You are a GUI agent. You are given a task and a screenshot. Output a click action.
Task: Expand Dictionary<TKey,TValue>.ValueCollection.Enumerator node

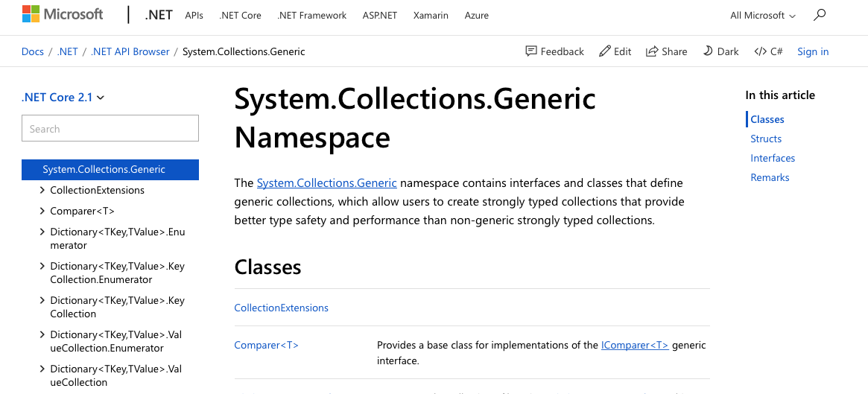42,335
